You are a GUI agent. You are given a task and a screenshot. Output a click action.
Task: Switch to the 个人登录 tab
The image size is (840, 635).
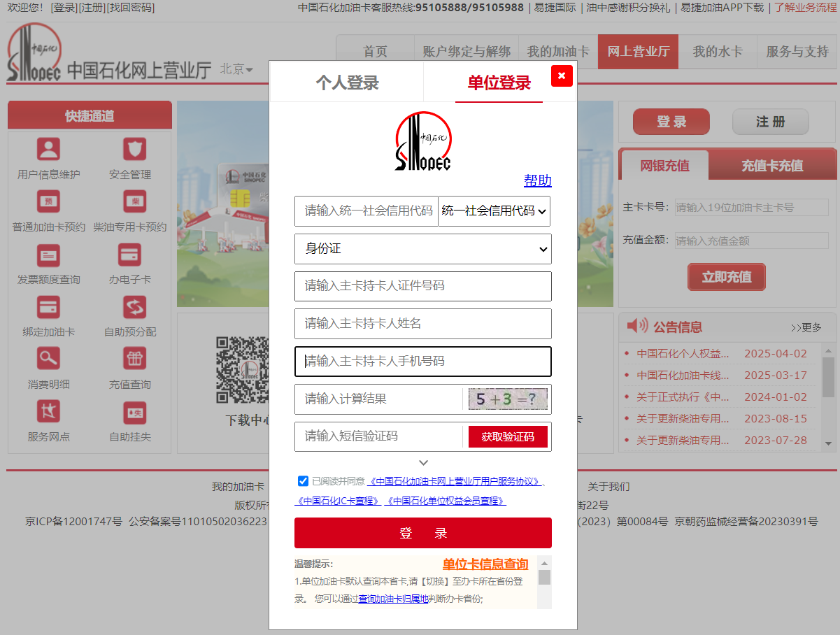pos(347,83)
